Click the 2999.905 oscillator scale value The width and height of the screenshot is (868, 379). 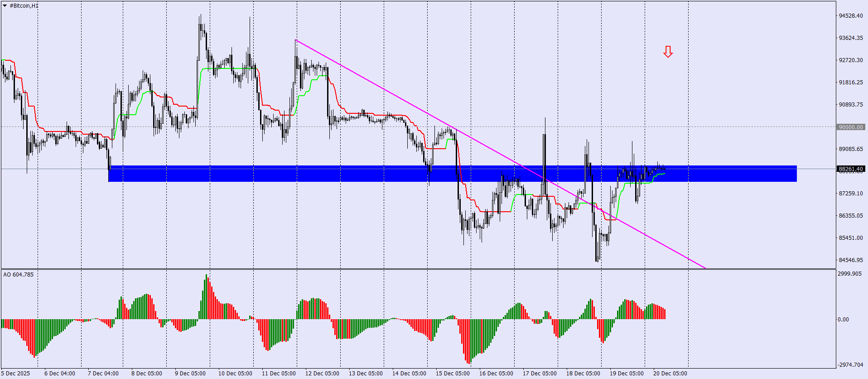point(850,274)
